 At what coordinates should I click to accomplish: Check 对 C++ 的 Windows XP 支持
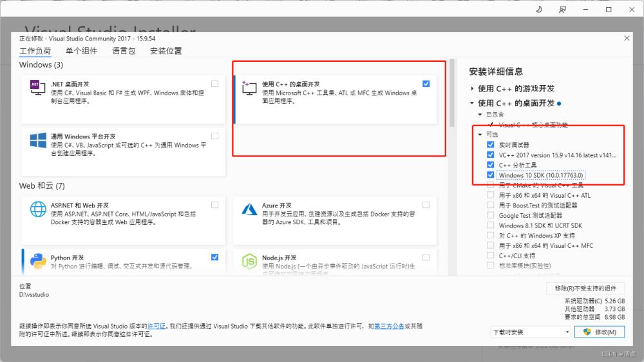pos(490,236)
